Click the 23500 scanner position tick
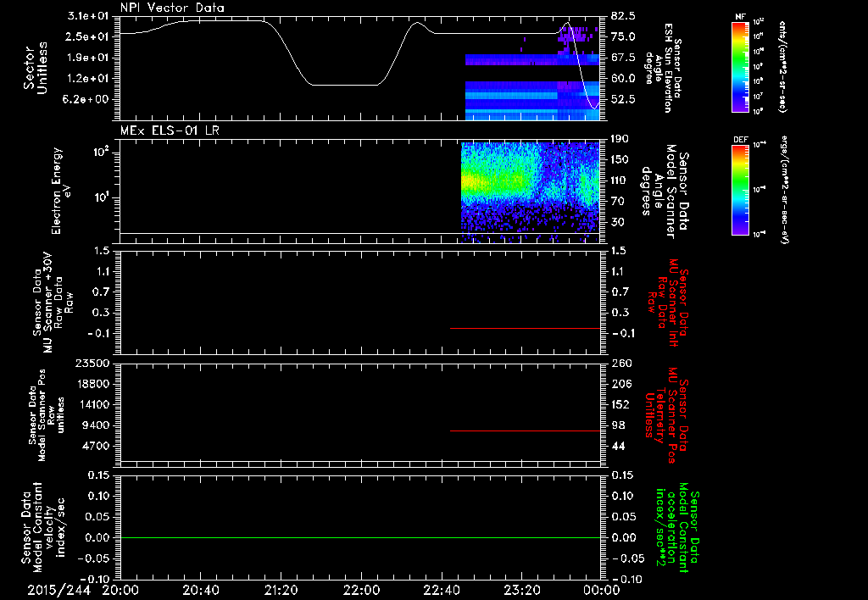This screenshot has height=600, width=868. point(92,363)
